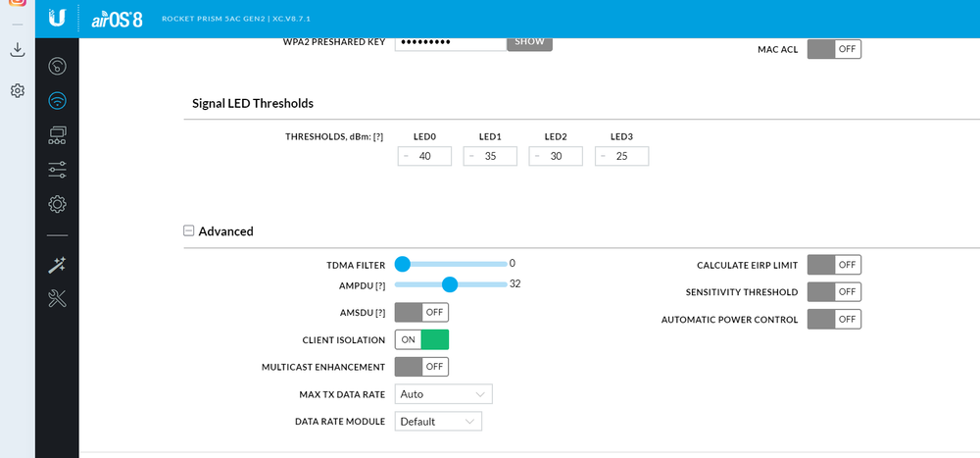Click the Ubiquiti logo icon

(60, 18)
